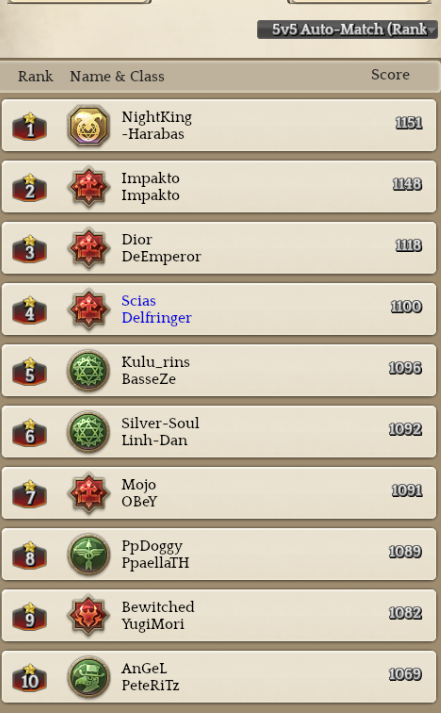Click Silver-Soul's green class emblem

click(x=89, y=432)
